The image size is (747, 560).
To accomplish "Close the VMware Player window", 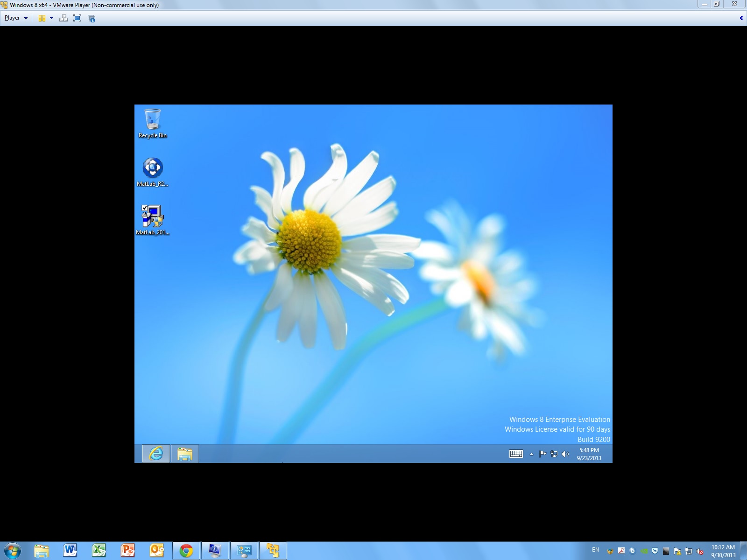I will point(734,4).
